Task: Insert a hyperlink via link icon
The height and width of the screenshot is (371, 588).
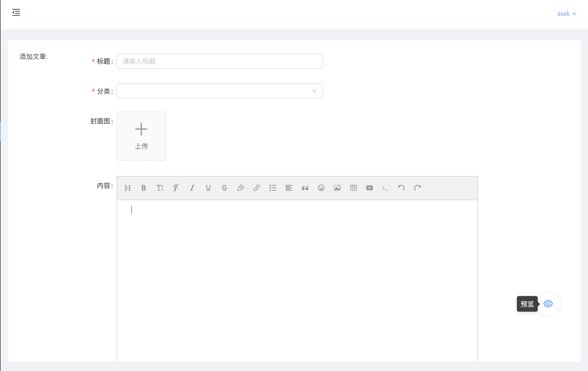Action: (256, 188)
